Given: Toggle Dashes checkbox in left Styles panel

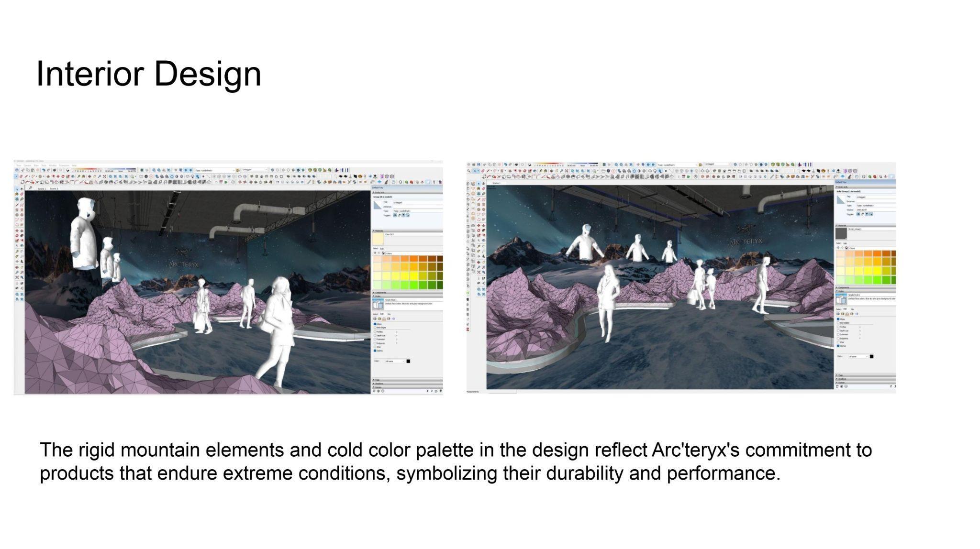Looking at the screenshot, I should pyautogui.click(x=375, y=351).
